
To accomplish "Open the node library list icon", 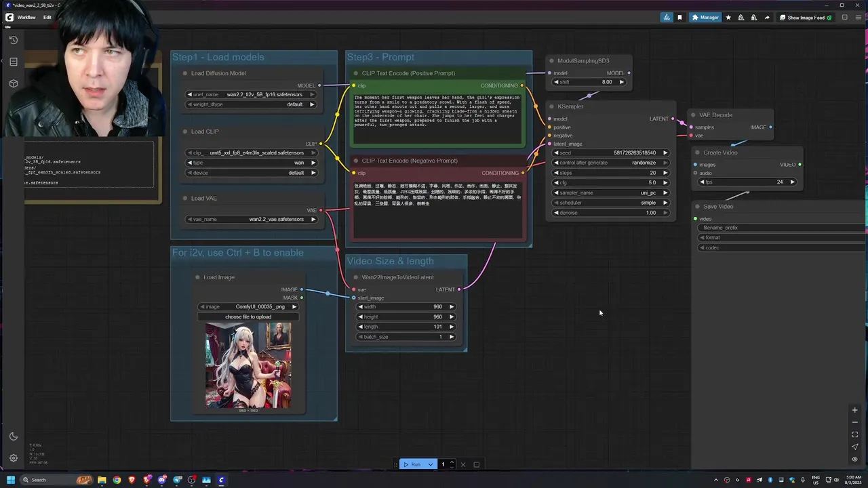I will coord(13,62).
